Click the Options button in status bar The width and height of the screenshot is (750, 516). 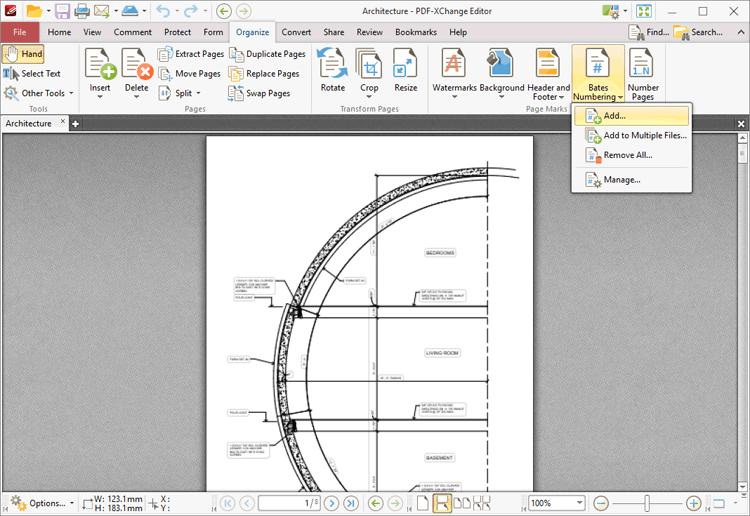pyautogui.click(x=40, y=503)
